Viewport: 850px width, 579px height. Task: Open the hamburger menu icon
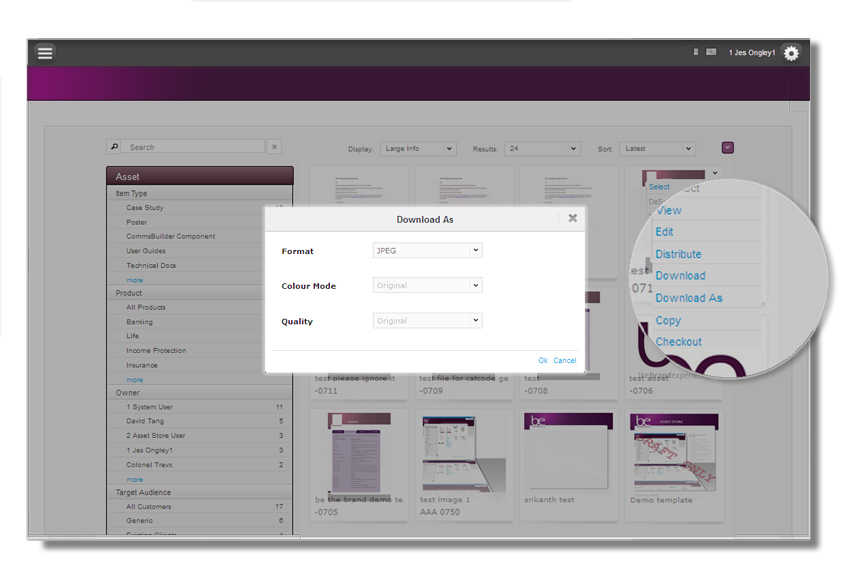click(x=45, y=53)
